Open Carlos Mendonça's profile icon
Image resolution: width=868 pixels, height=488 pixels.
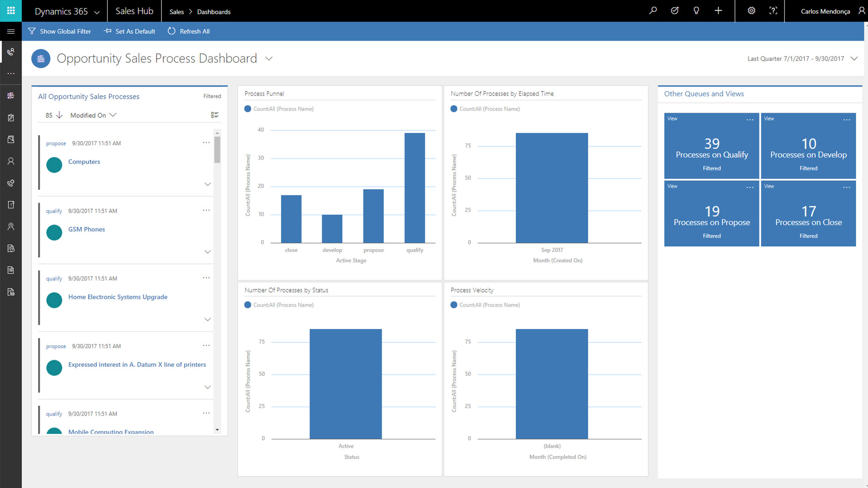coord(861,11)
